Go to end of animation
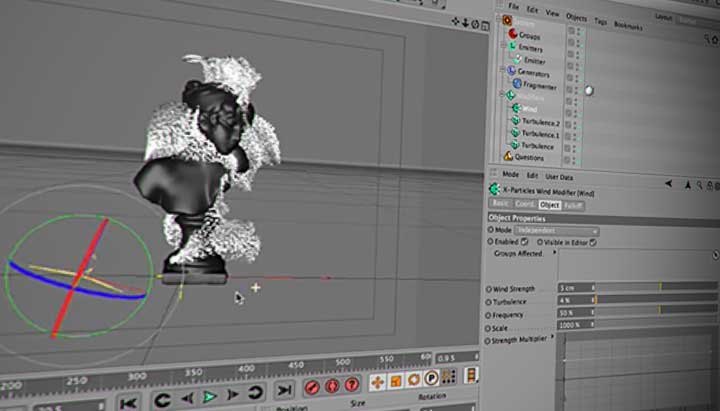The width and height of the screenshot is (720, 411). click(x=284, y=390)
